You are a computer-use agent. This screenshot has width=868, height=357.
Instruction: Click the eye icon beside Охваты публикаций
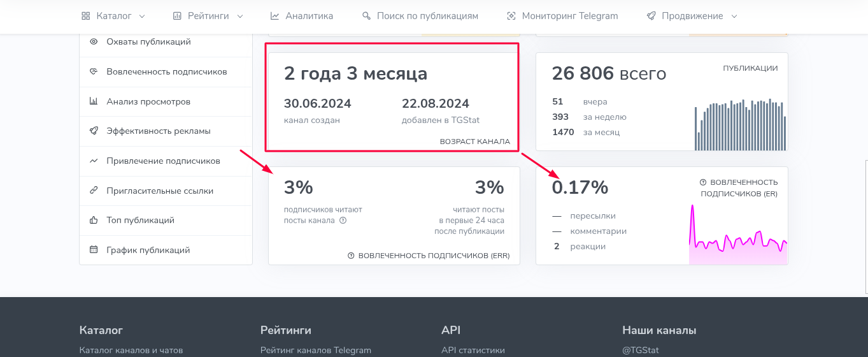point(94,42)
